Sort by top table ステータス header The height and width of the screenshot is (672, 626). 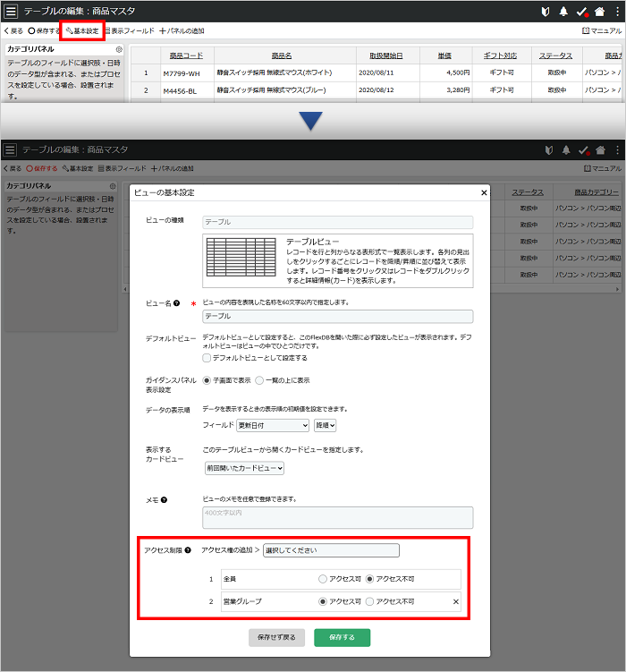tap(555, 55)
